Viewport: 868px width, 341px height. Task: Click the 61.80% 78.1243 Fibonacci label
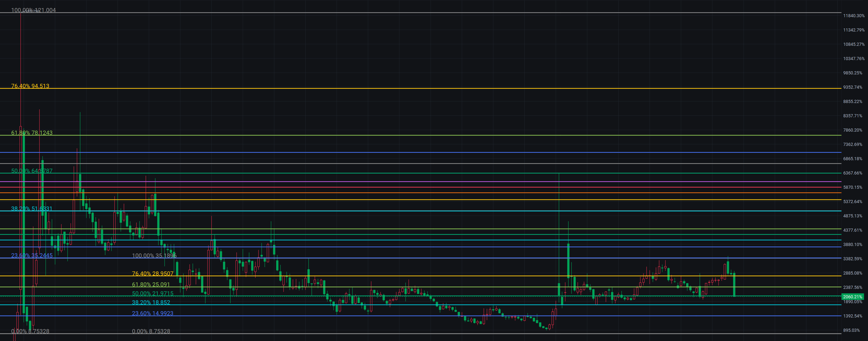[x=32, y=133]
